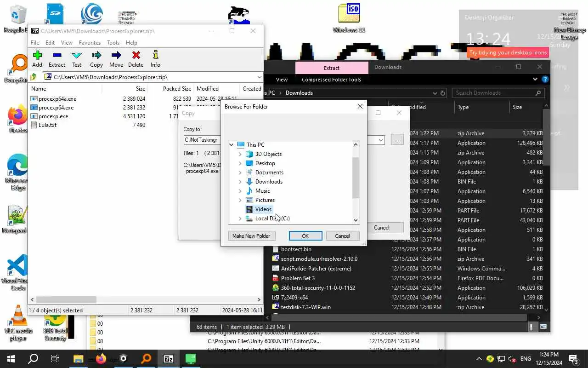The image size is (588, 368).
Task: Select script.module.urlresolver-2.10.0 archive
Action: [x=319, y=259]
